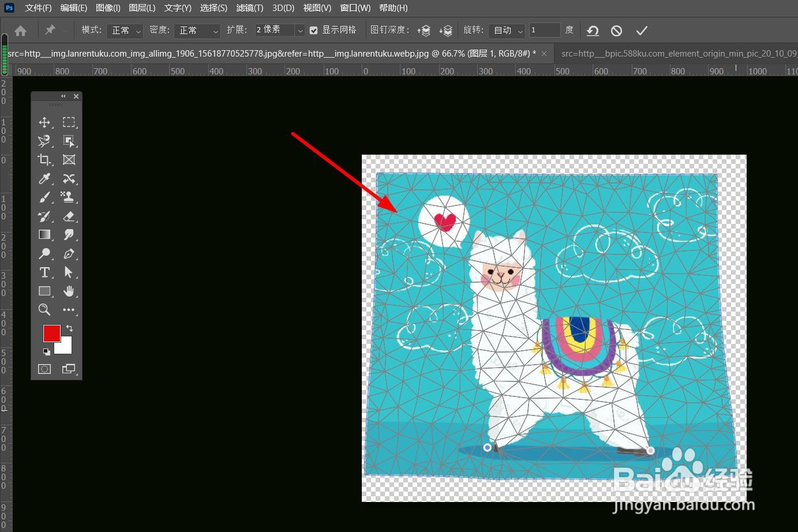Image resolution: width=798 pixels, height=532 pixels.
Task: Select the Rectangular Marquee tool
Action: pos(69,122)
